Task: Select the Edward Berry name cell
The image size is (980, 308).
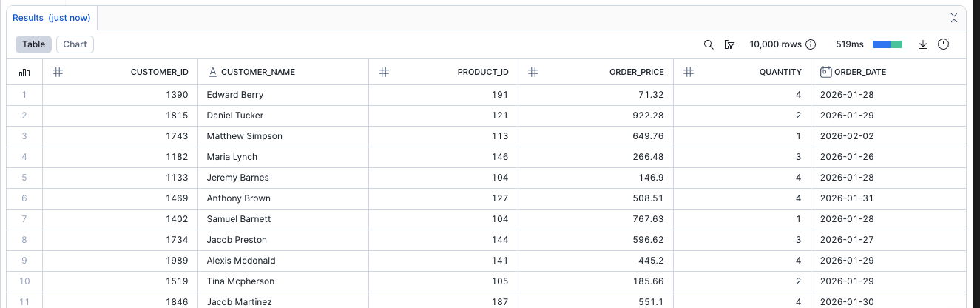Action: point(235,95)
